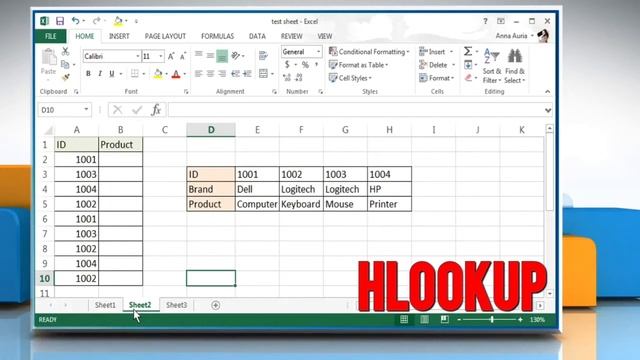Toggle top align in Alignment group
Image resolution: width=640 pixels, height=360 pixels.
click(x=199, y=55)
